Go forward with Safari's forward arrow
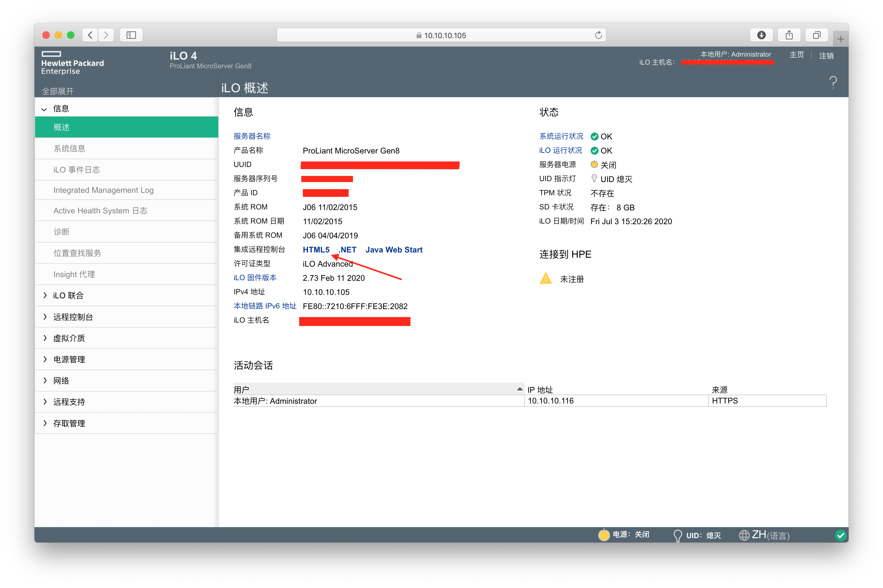The height and width of the screenshot is (588, 883). (106, 35)
